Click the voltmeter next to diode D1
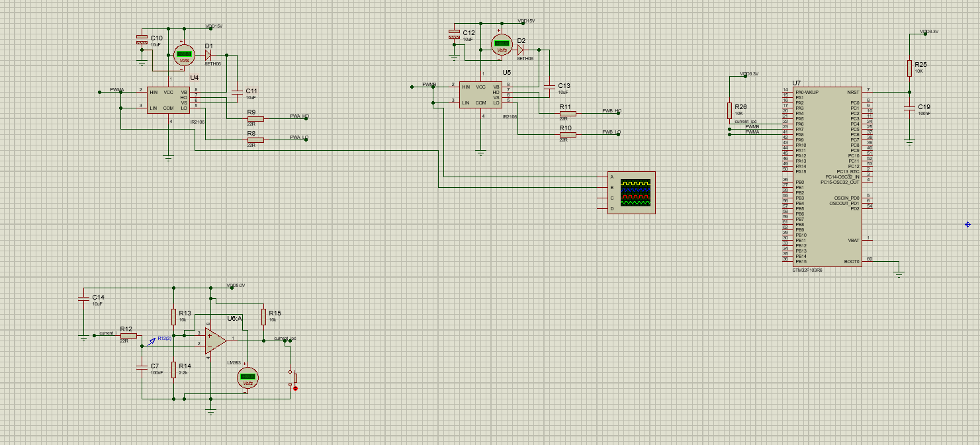Viewport: 980px width, 445px height. 184,56
